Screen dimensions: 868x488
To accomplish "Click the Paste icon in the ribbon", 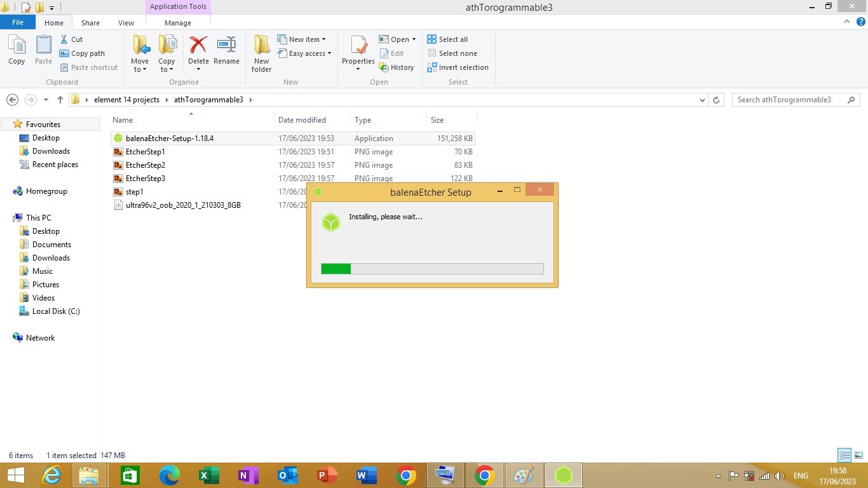I will [43, 46].
